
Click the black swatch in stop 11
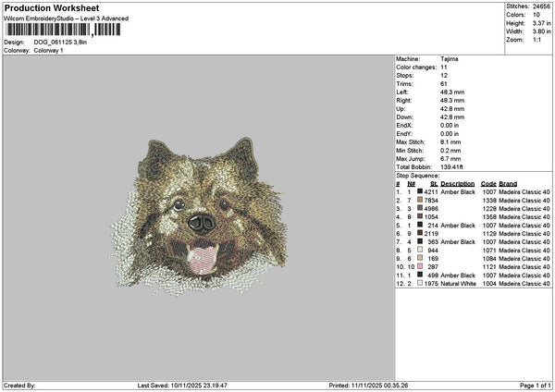point(420,275)
